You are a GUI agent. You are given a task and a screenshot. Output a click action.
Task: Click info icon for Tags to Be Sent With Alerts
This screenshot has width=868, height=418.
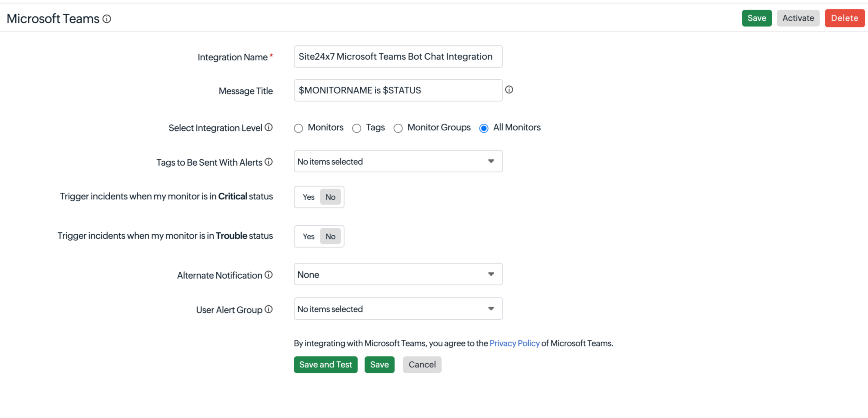268,162
